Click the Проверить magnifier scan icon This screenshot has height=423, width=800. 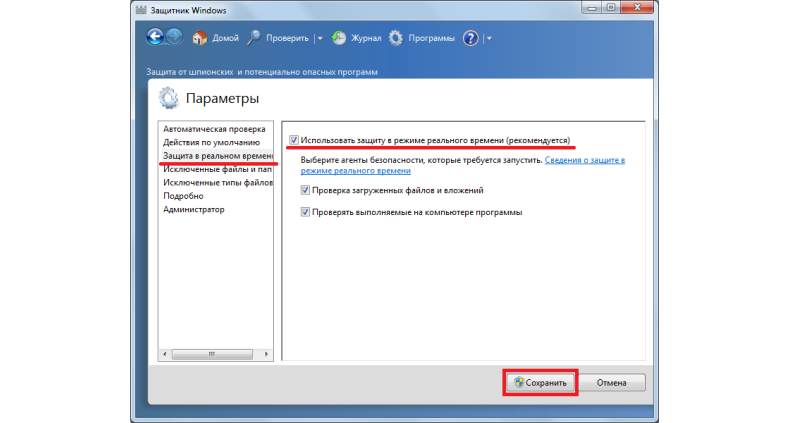[254, 38]
